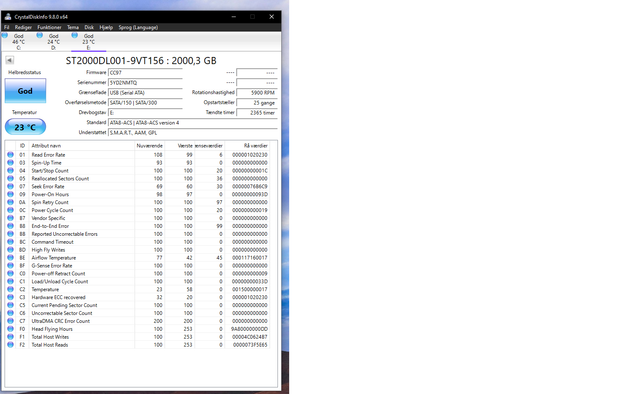Close the CrystalDiskInfo window
Screen dimensions: 640x394
click(271, 17)
